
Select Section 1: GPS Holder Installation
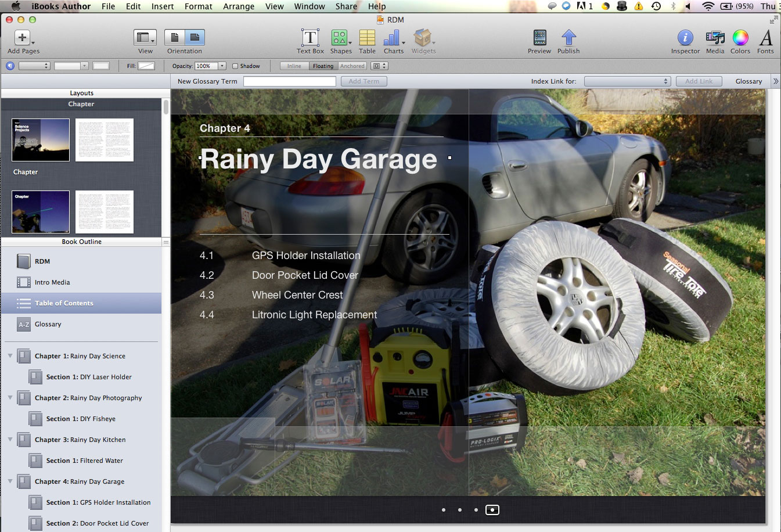pos(98,502)
